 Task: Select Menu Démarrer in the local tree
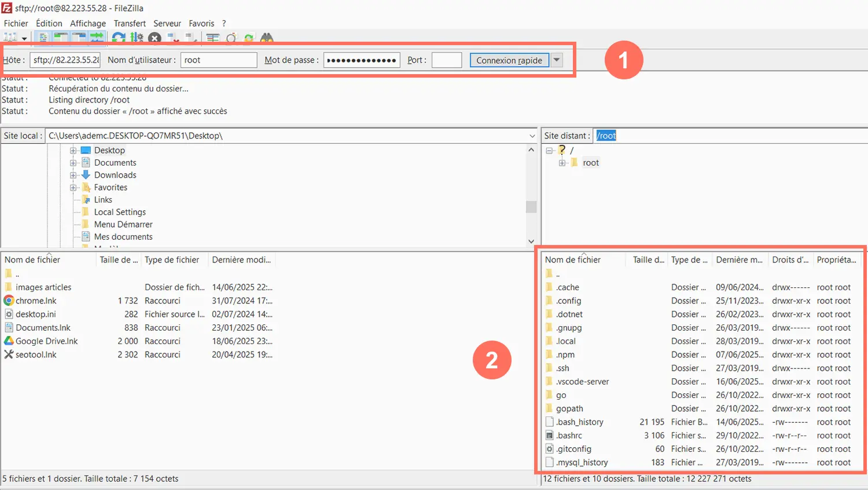[x=123, y=224]
